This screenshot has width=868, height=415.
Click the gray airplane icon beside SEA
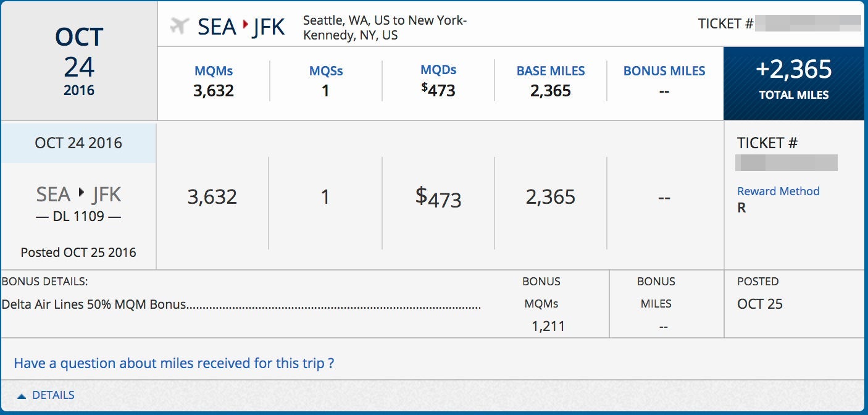(179, 27)
